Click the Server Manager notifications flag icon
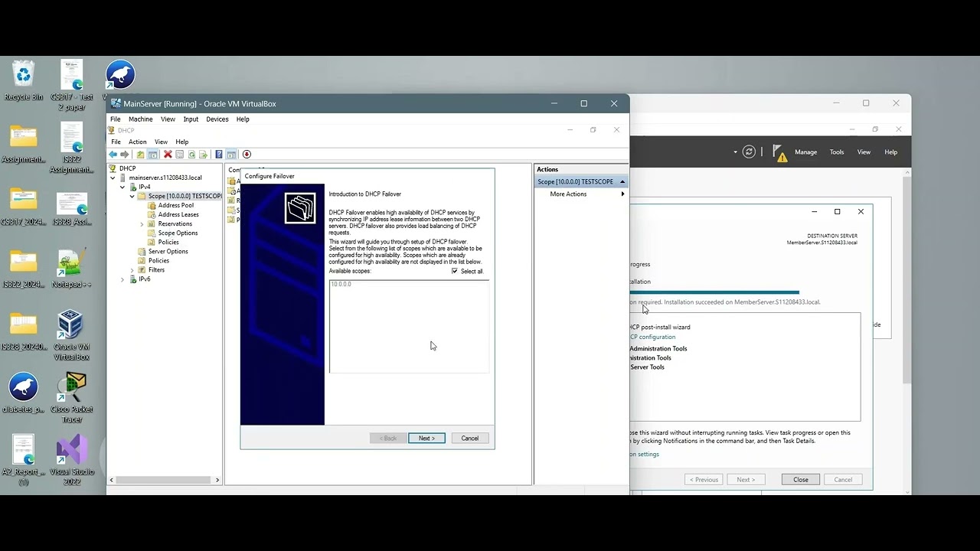 click(x=779, y=152)
